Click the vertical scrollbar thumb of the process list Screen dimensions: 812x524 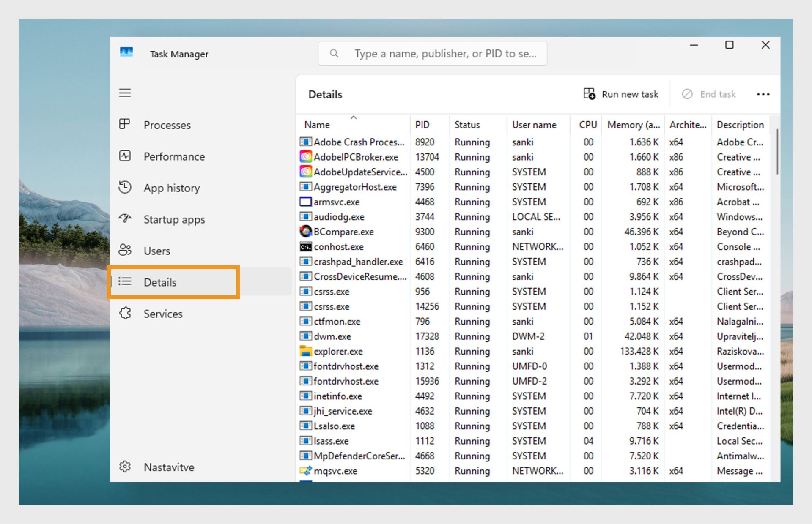[x=777, y=152]
